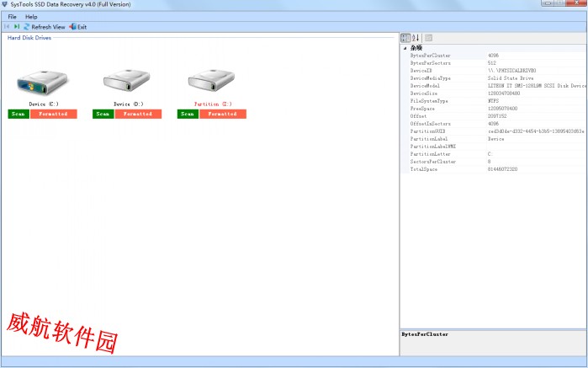Click the next navigation arrow in toolbar

tap(17, 27)
